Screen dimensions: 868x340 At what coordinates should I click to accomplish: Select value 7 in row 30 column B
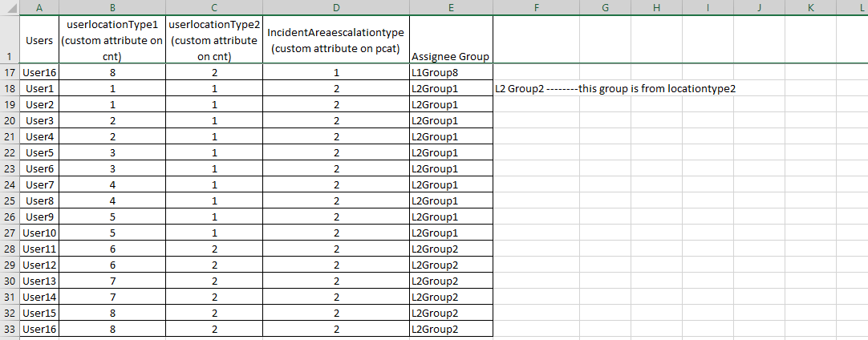[x=112, y=281]
